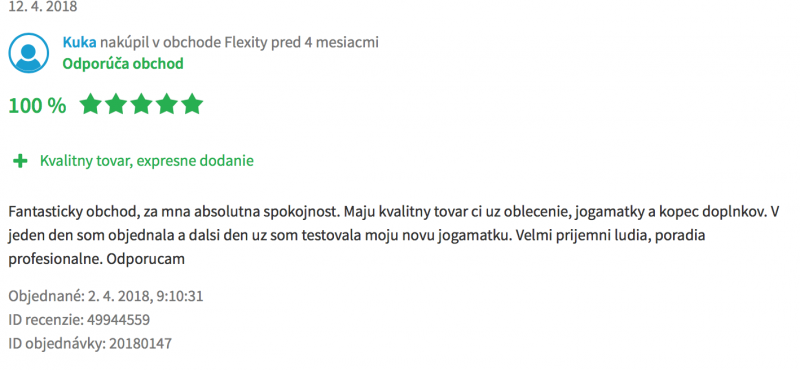The width and height of the screenshot is (800, 370).
Task: Click the blue user avatar icon
Action: (29, 53)
